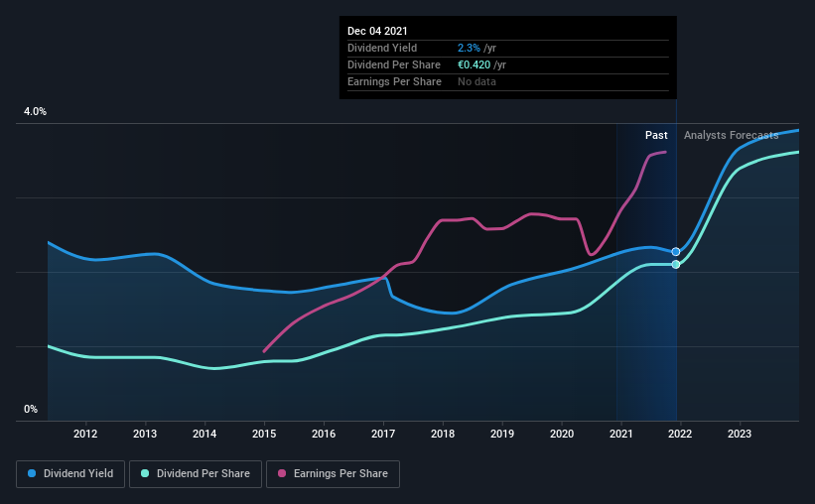Click the Analysts Forecasts section label
Image resolution: width=815 pixels, height=504 pixels.
click(x=732, y=135)
